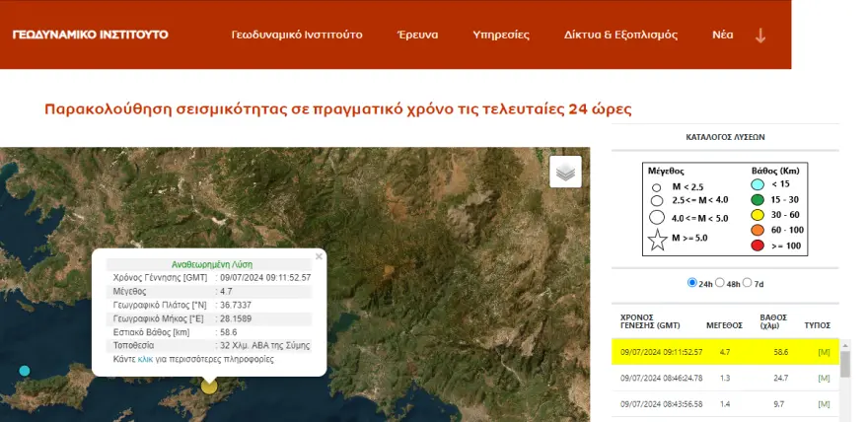Click the yellow earthquake marker on map
868x422 pixels.
pos(209,386)
